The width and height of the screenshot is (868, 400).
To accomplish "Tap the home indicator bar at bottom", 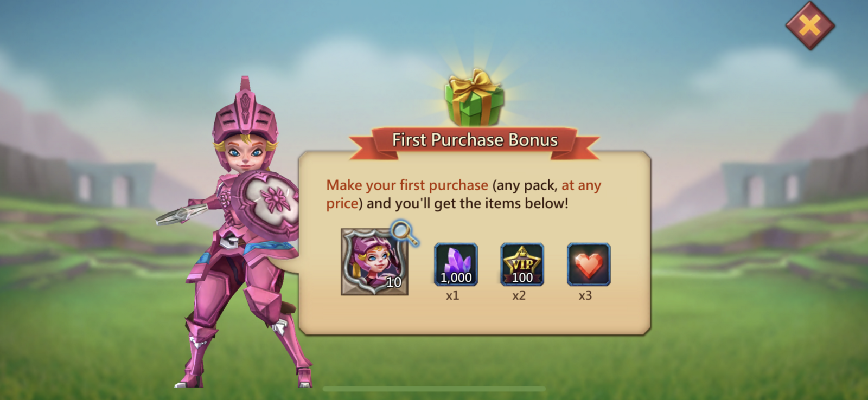I will [x=434, y=389].
